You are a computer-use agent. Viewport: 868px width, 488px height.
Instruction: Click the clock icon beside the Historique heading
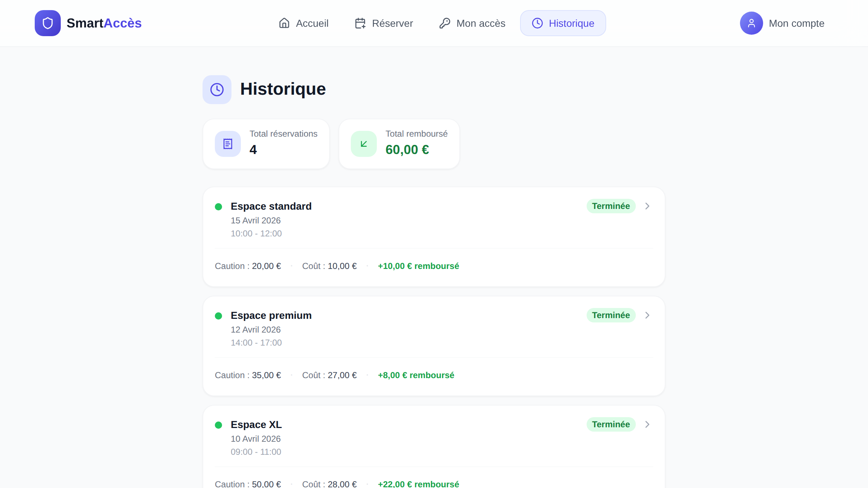tap(217, 90)
